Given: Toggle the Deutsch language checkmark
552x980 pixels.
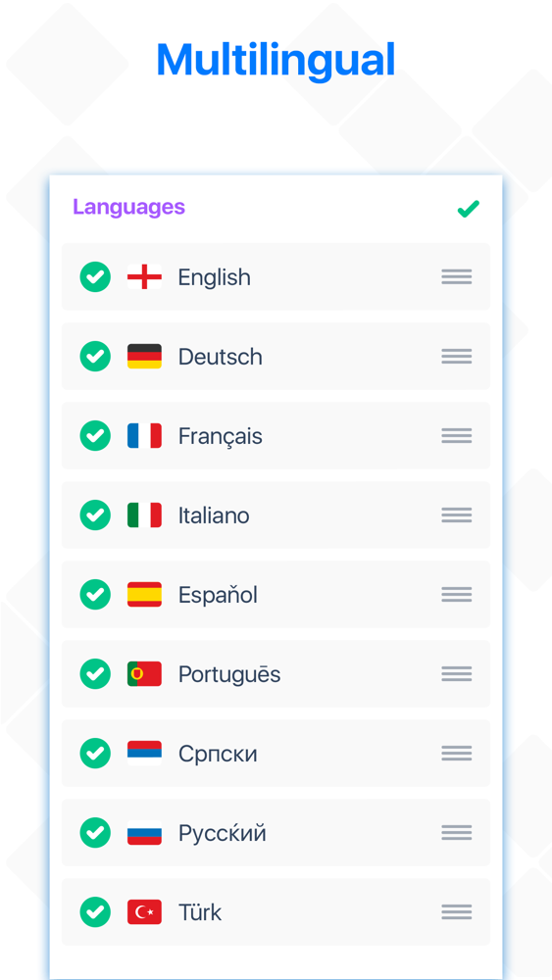Looking at the screenshot, I should [95, 357].
